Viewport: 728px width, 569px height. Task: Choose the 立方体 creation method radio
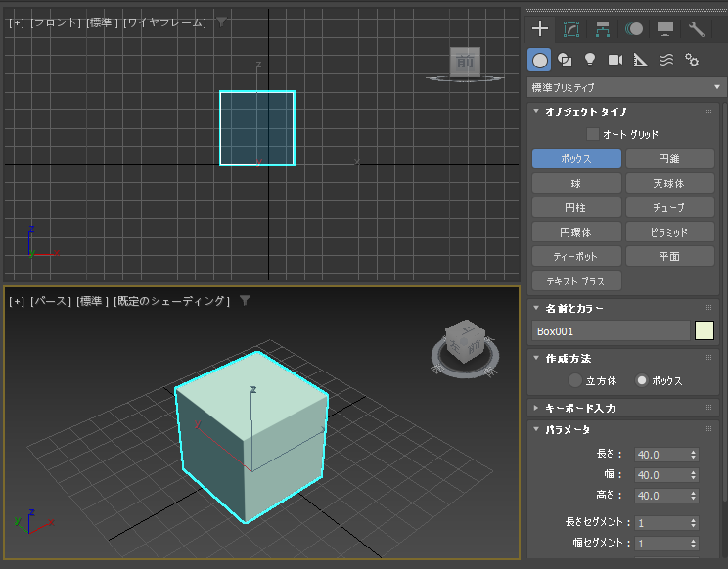tap(575, 380)
